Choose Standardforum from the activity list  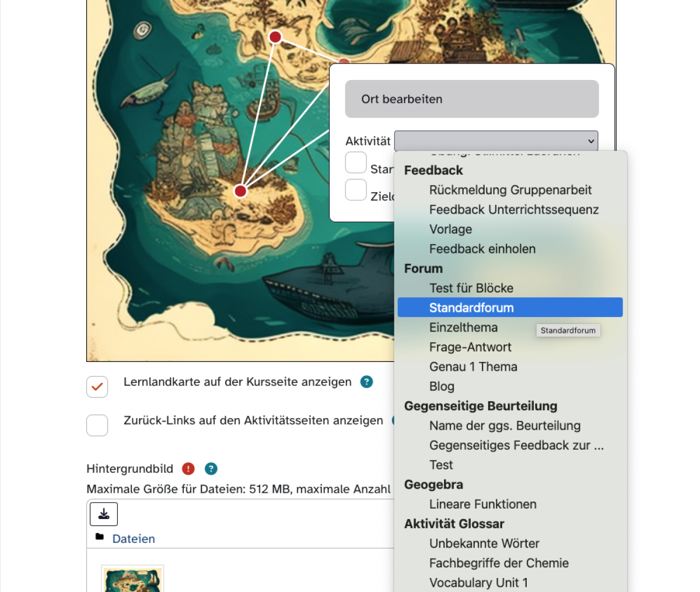[x=471, y=308]
